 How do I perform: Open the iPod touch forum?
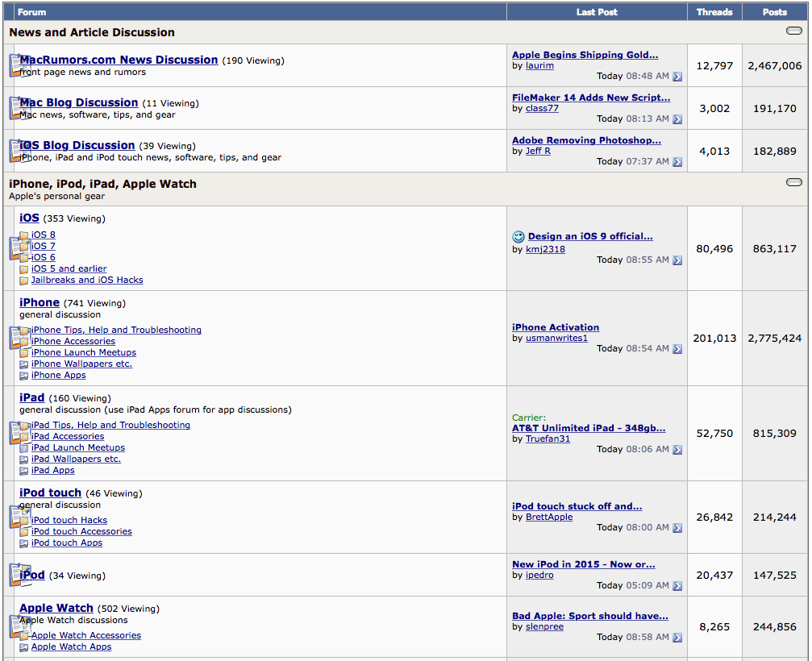pos(50,493)
